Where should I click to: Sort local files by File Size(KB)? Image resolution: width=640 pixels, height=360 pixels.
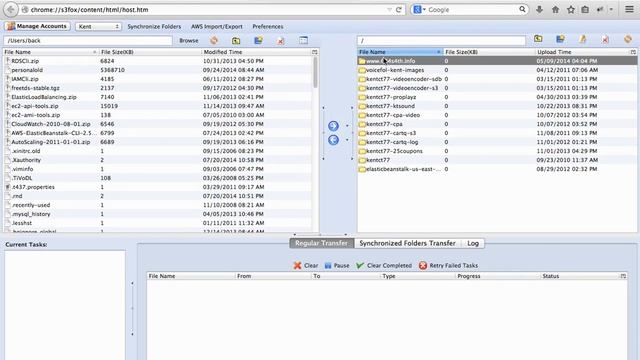(x=150, y=52)
